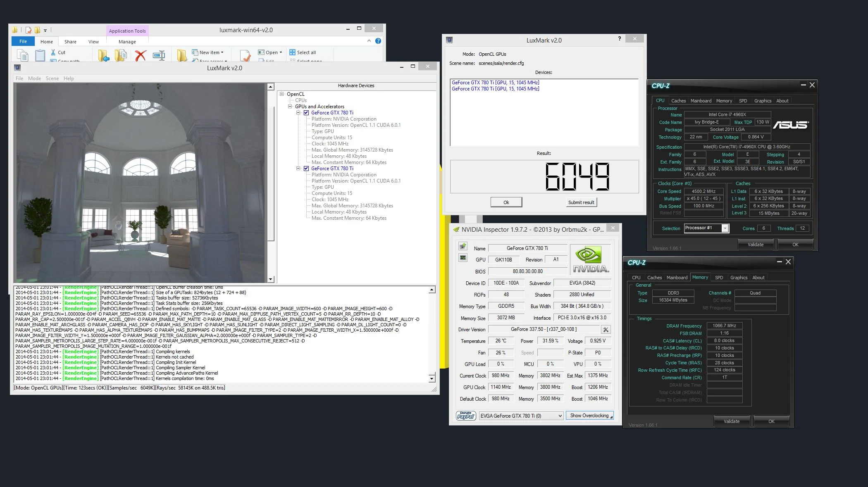Uncheck the first GeForce GTX 780 Ti device
868x487 pixels.
pyautogui.click(x=306, y=113)
